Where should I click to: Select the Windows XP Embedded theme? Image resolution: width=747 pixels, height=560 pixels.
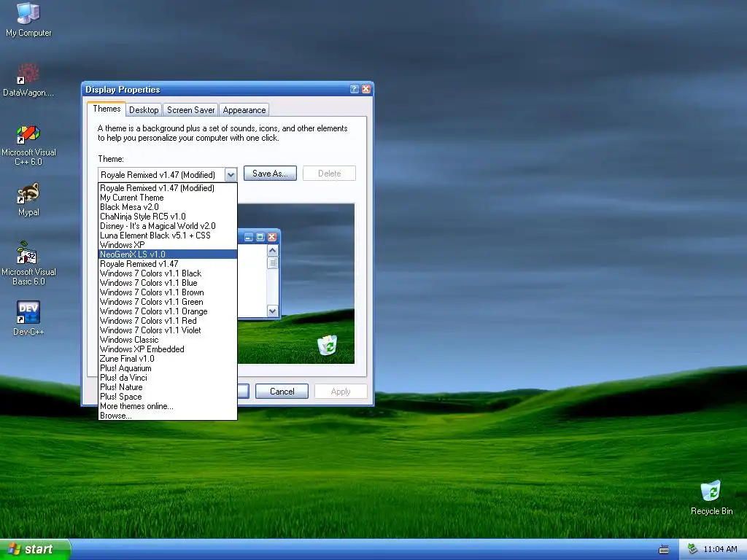coord(168,349)
